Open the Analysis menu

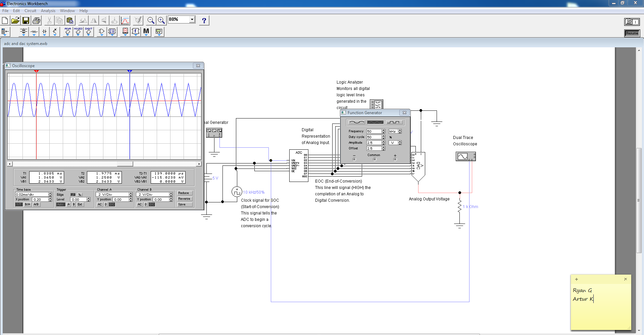pyautogui.click(x=48, y=11)
